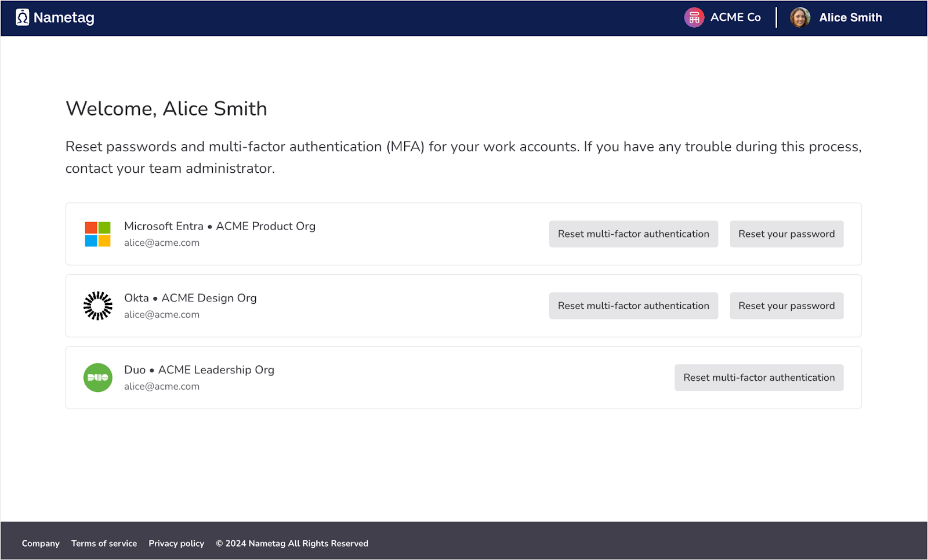Image resolution: width=928 pixels, height=560 pixels.
Task: View the Privacy policy link
Action: pos(176,543)
